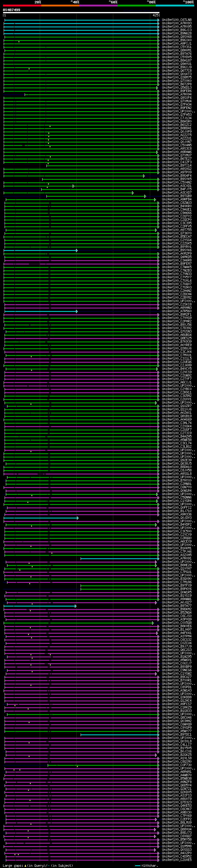
Task: Click hit label UniRef100_B6T2P8
Action: tap(177, 84)
